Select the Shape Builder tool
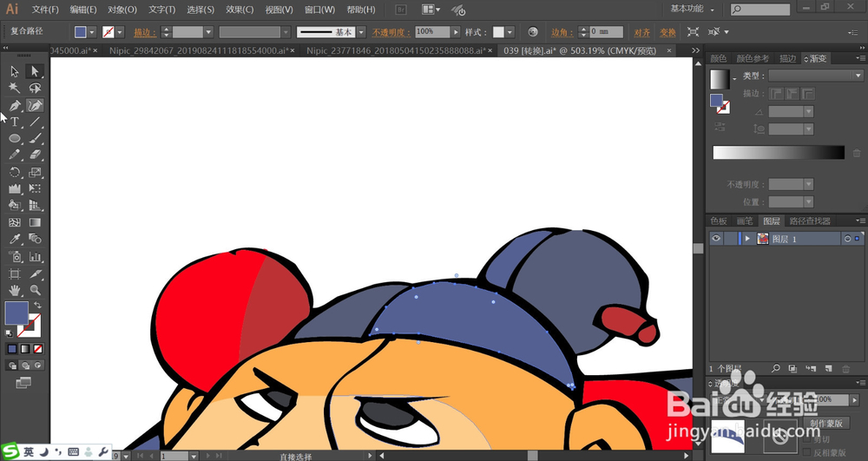This screenshot has width=868, height=461. pyautogui.click(x=15, y=205)
